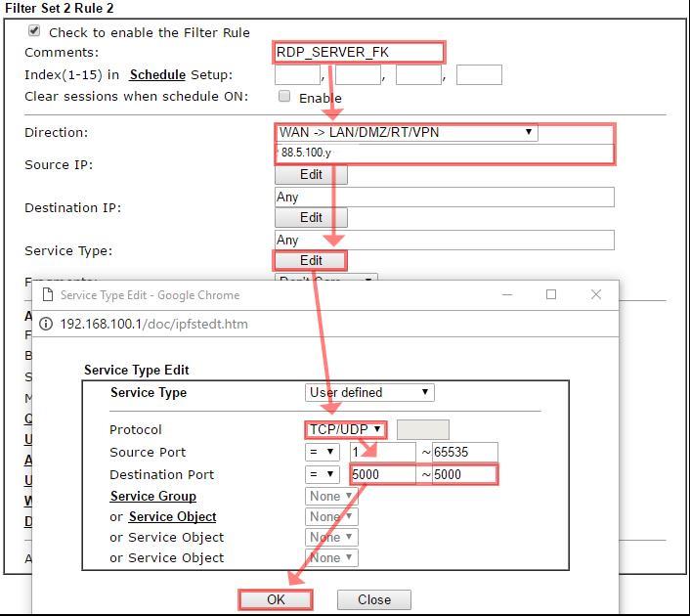The width and height of the screenshot is (690, 616).
Task: Click the page document icon in popup title
Action: point(47,294)
